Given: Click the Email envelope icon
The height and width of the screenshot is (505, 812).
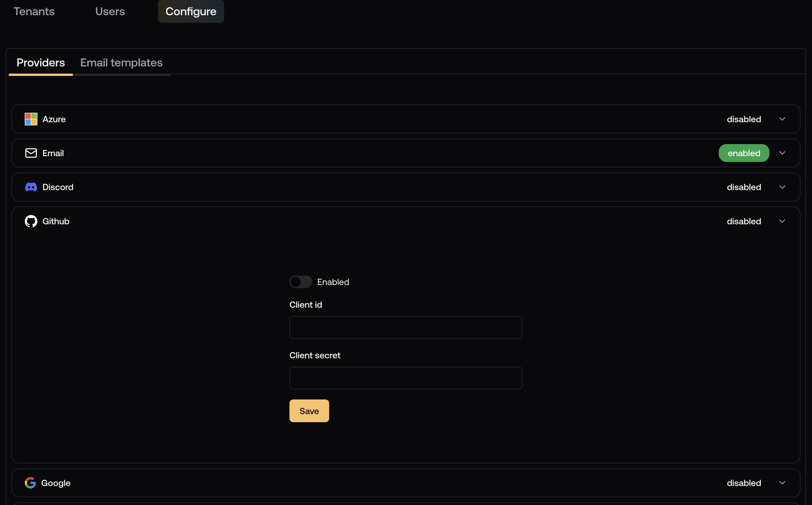Looking at the screenshot, I should pos(31,153).
